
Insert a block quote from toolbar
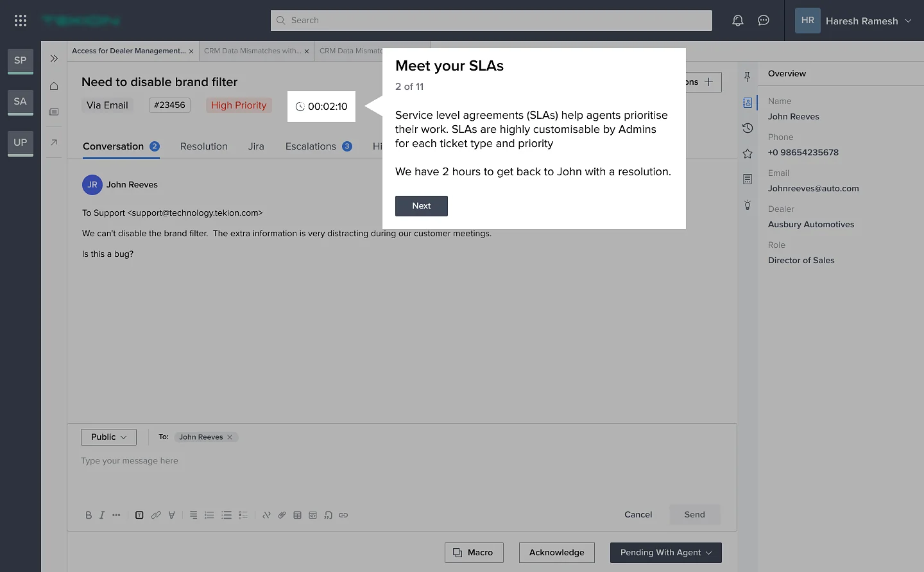pyautogui.click(x=328, y=515)
